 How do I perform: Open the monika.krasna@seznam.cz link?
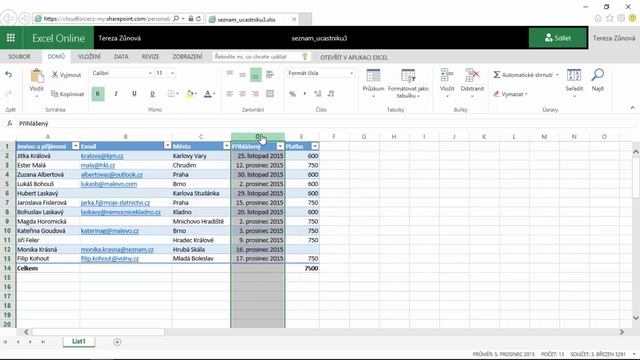click(x=117, y=249)
